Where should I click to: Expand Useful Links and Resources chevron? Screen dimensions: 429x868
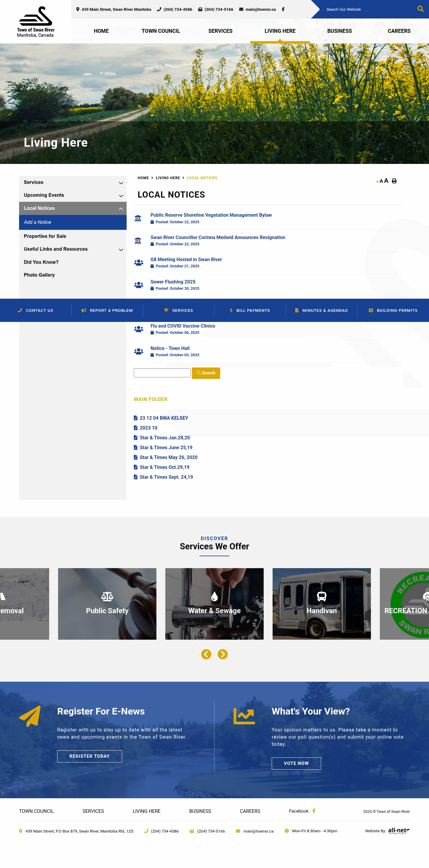pos(121,250)
